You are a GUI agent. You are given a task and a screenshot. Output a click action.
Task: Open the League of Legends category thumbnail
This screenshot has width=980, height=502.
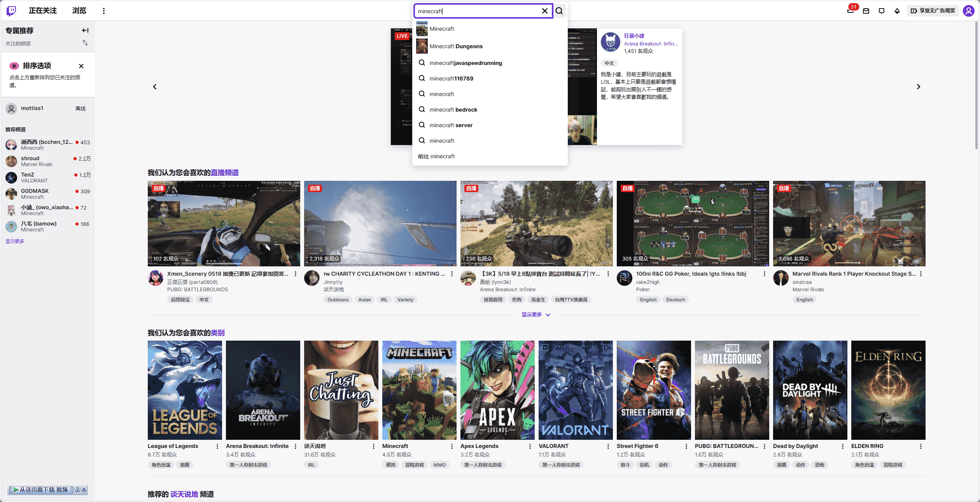tap(185, 390)
